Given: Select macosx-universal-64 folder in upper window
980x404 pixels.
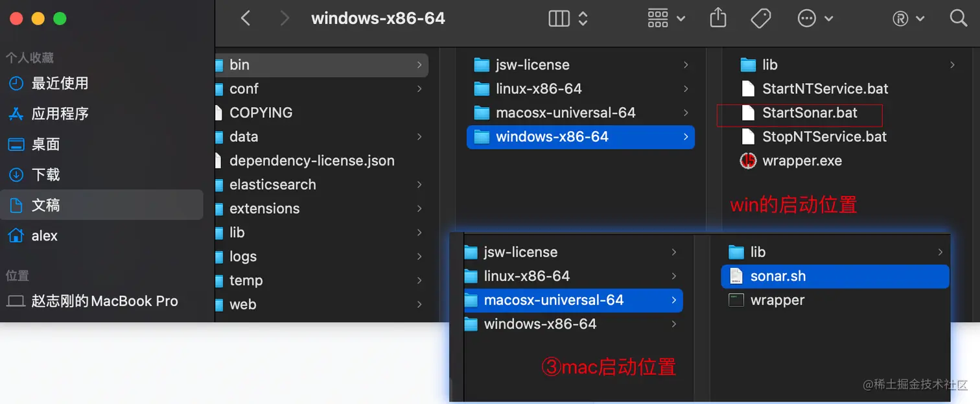Looking at the screenshot, I should (581, 113).
